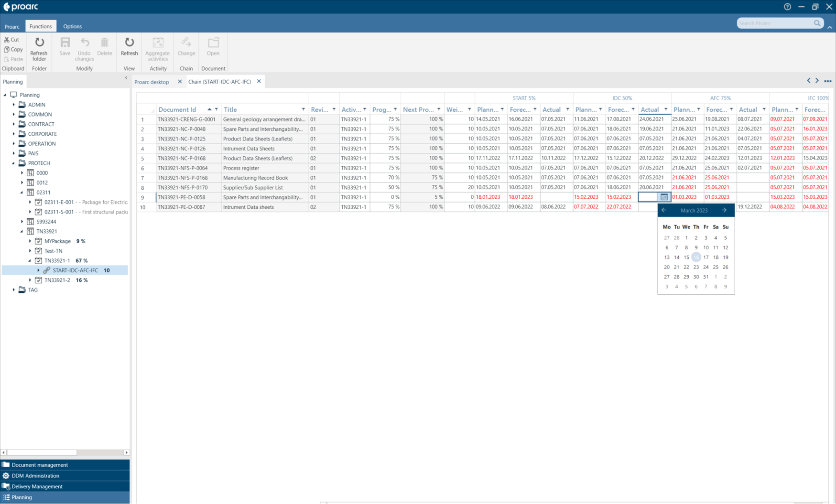Toggle sort order on the Document Id column

[209, 109]
